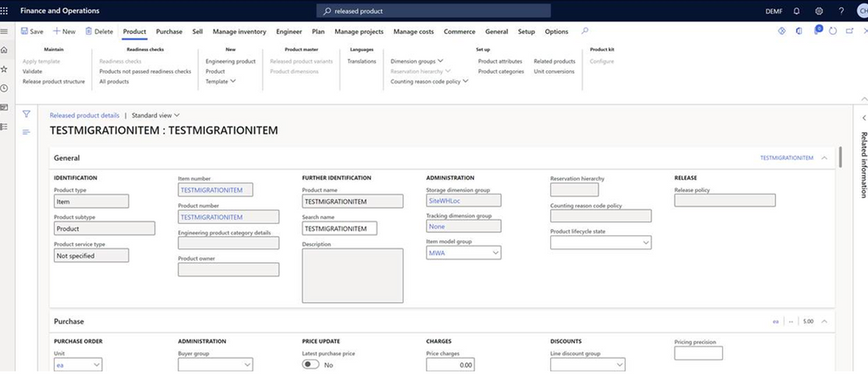Open the Commerce tab

click(x=459, y=31)
